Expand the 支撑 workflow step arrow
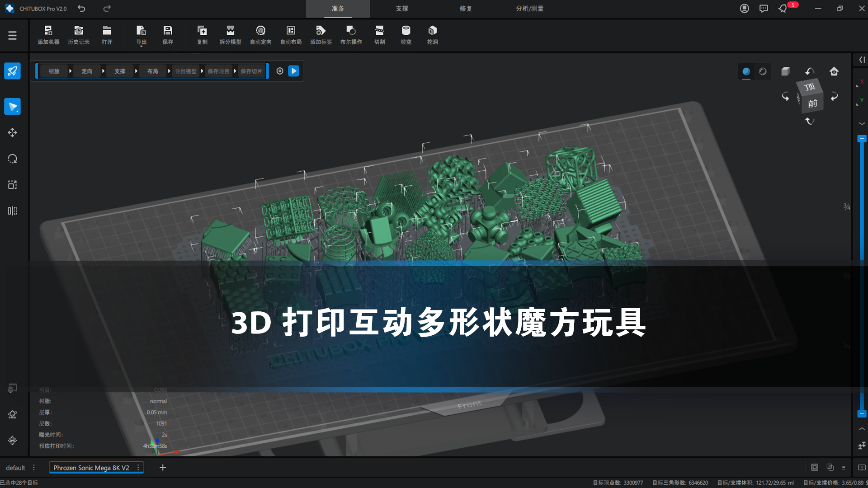 click(x=136, y=71)
